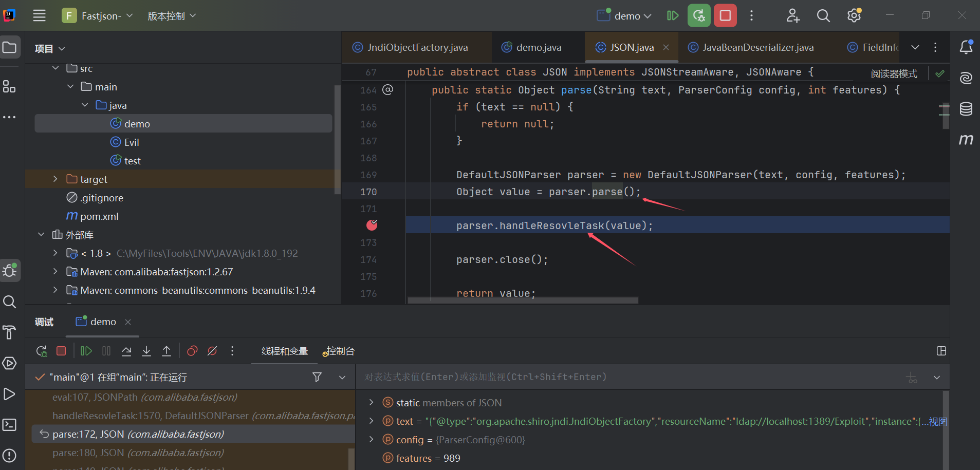Screen dimensions: 980x470
Task: Open the 项目 view dropdown
Action: coord(49,48)
